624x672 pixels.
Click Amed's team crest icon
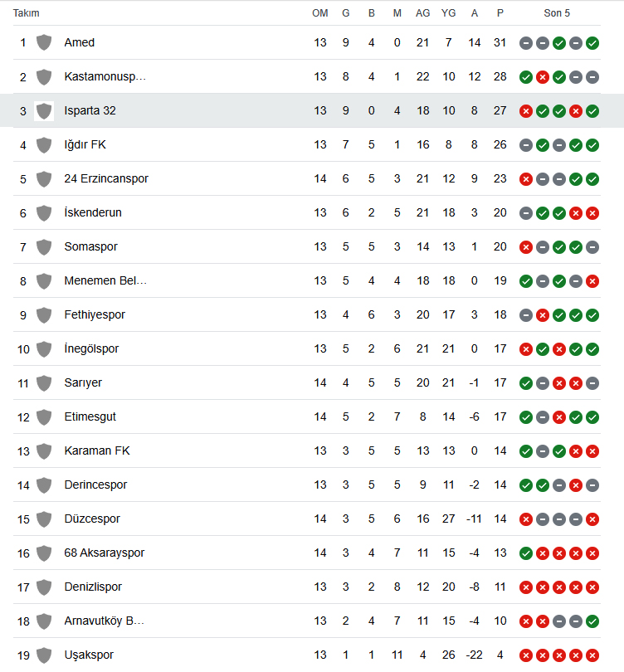(x=44, y=43)
